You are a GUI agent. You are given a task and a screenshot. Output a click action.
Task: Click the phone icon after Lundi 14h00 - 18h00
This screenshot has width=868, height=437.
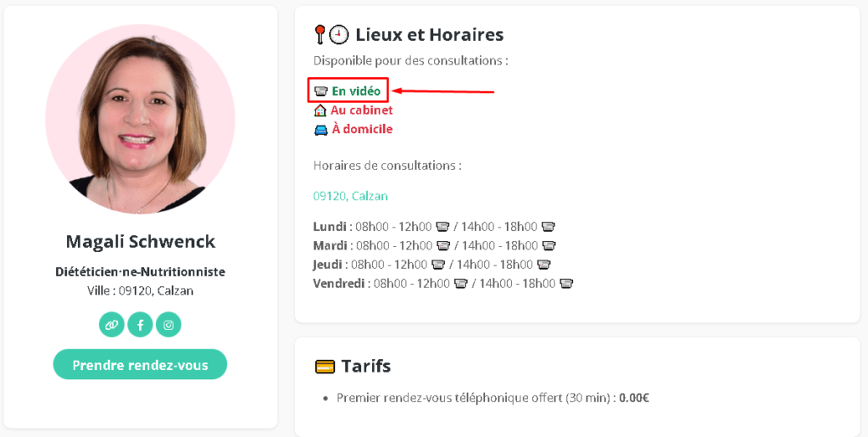548,227
